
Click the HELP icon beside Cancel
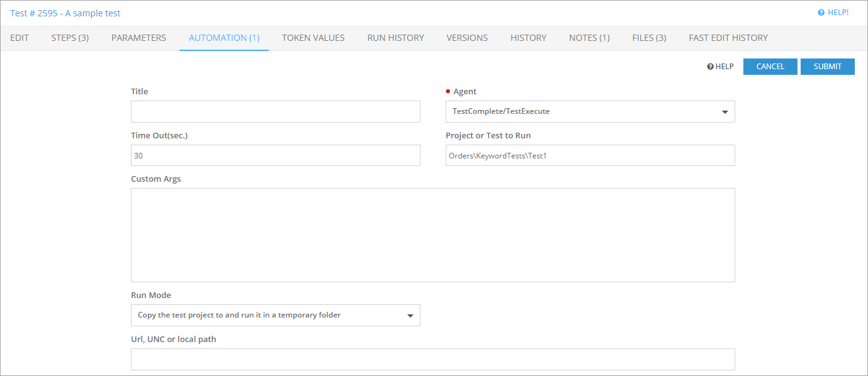710,67
